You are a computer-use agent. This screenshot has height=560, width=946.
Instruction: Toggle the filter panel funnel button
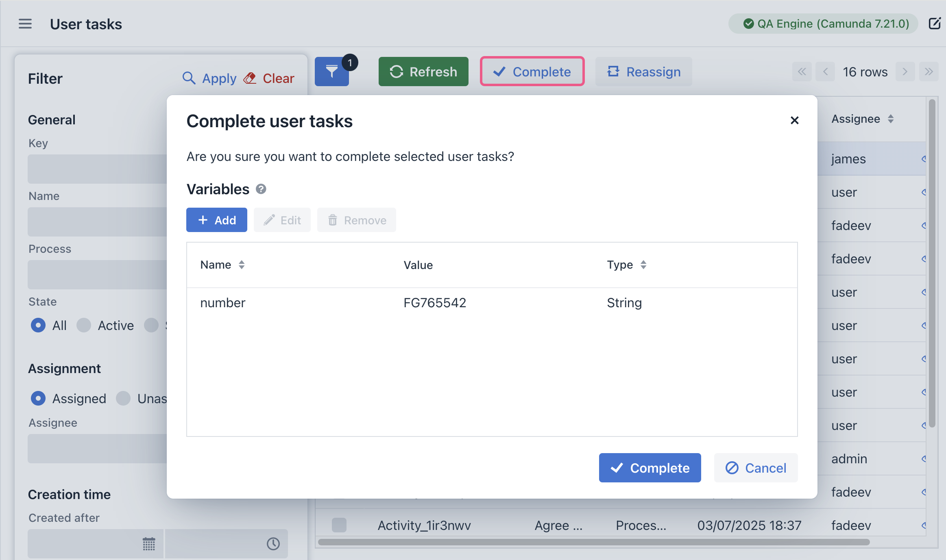332,72
